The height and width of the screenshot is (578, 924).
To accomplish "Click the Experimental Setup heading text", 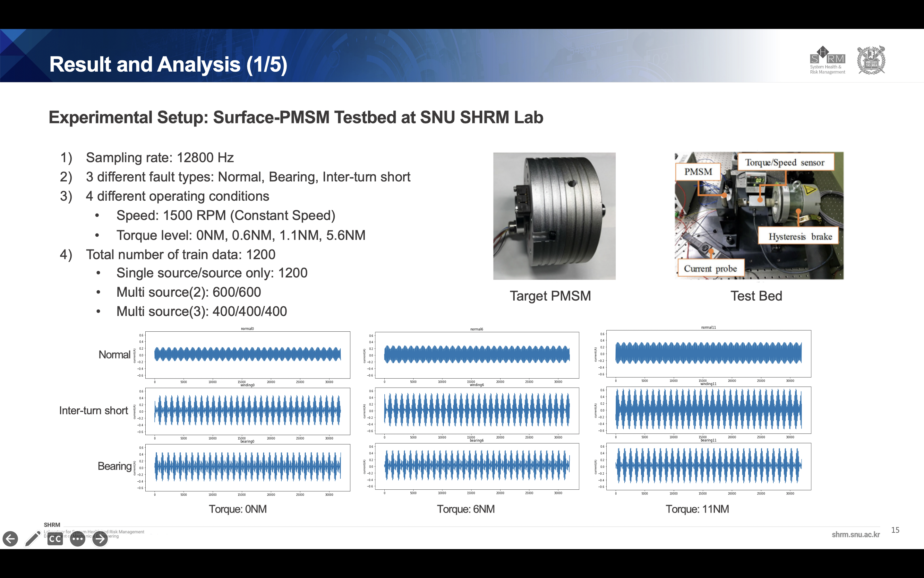I will click(x=296, y=117).
